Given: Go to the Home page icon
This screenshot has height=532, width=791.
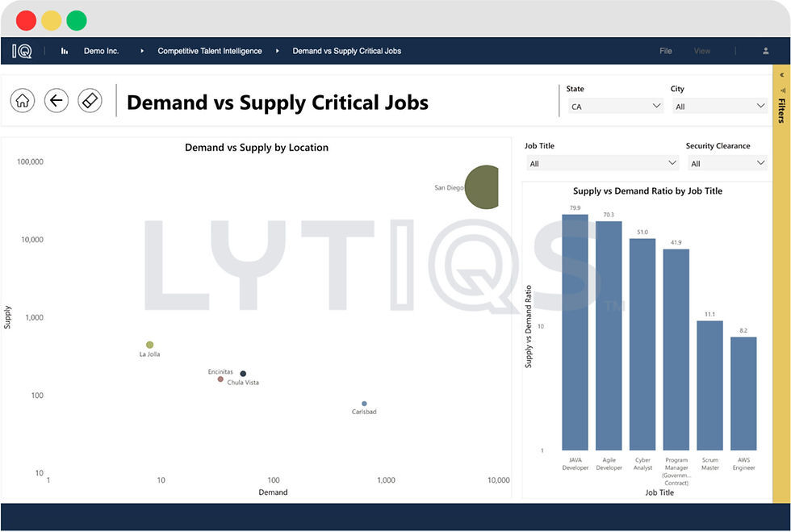Looking at the screenshot, I should [23, 100].
